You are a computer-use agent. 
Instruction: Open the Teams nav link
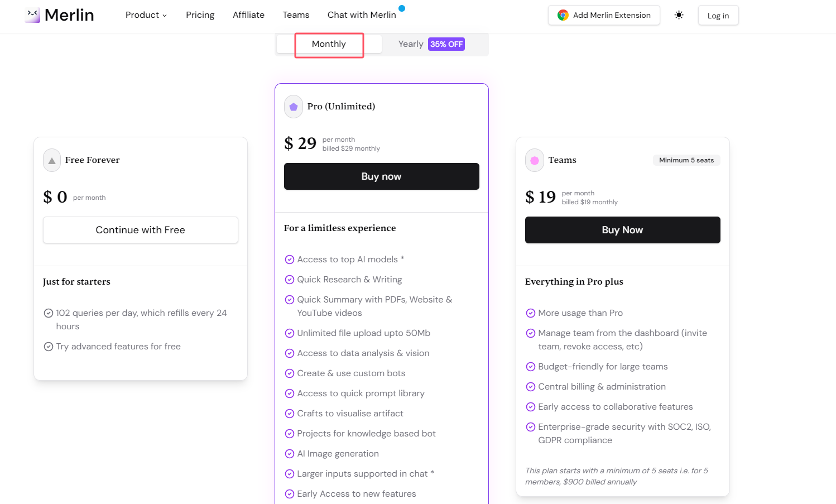[x=296, y=15]
